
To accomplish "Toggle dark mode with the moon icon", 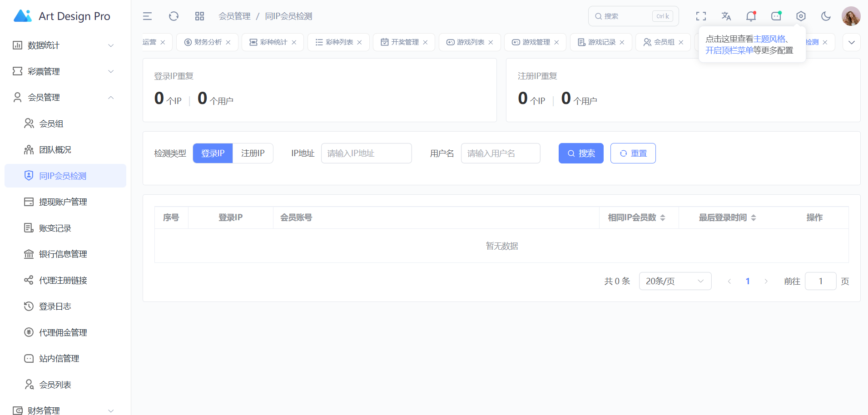I will pos(826,16).
